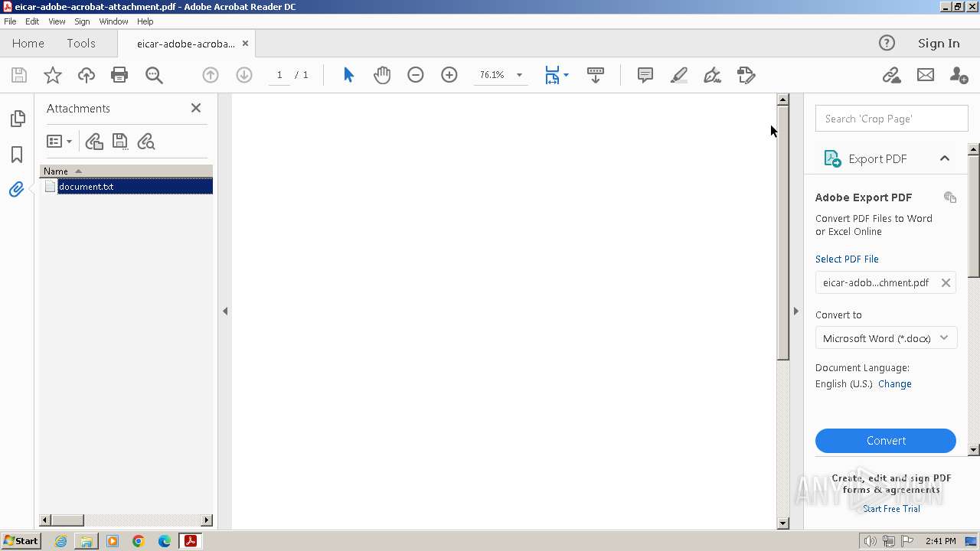Viewport: 980px width, 551px height.
Task: Share with others add-person icon
Action: coord(959,75)
